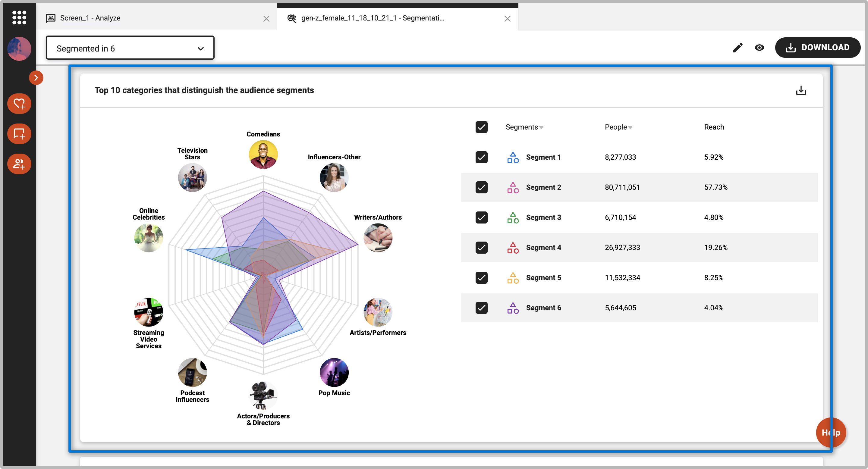Click the heart-plus favorites sidebar icon
Viewport: 868px width, 469px height.
tap(19, 104)
